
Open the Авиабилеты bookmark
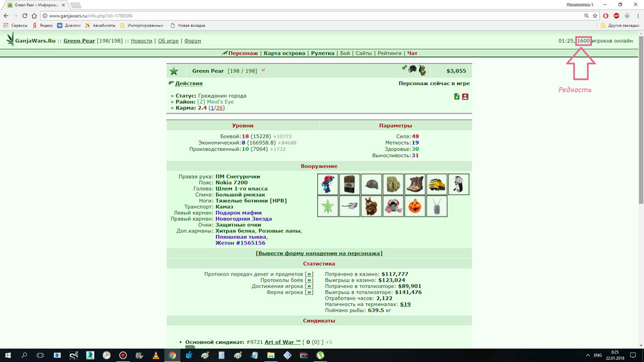(100, 26)
